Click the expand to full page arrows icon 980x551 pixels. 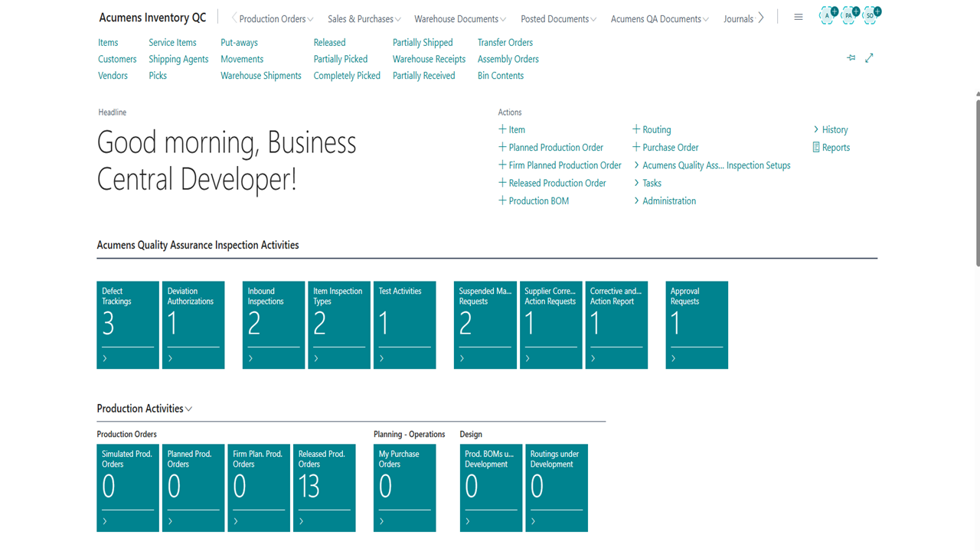(869, 58)
